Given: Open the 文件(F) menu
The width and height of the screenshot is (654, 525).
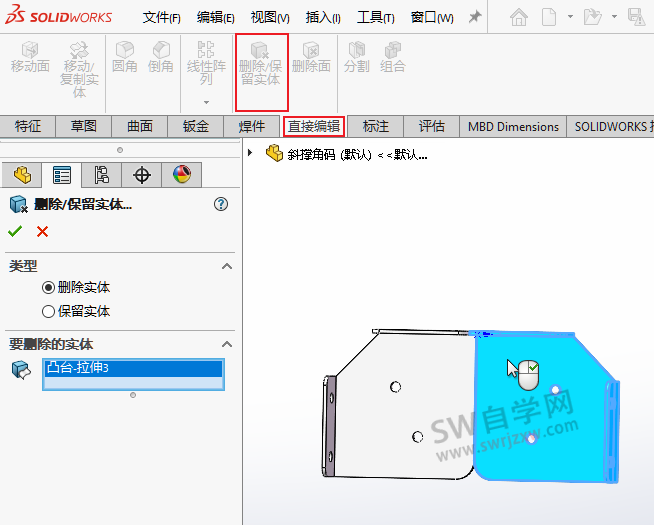Looking at the screenshot, I should 161,18.
